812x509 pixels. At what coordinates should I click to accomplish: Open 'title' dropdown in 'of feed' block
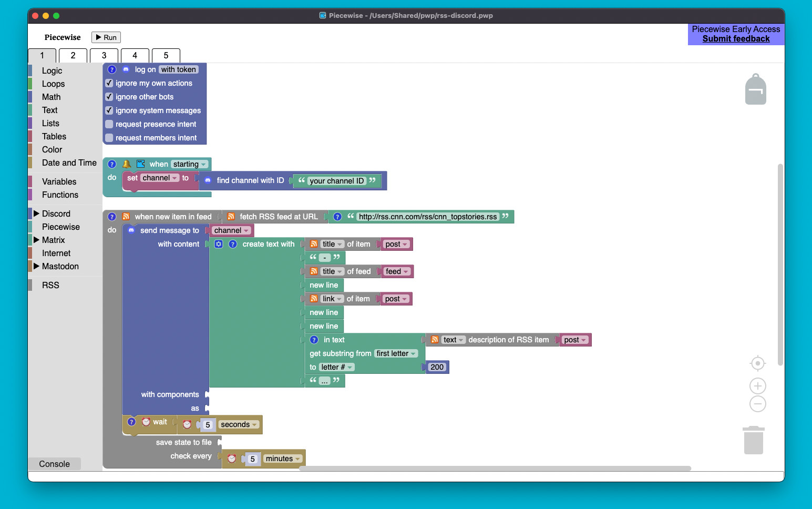click(332, 271)
